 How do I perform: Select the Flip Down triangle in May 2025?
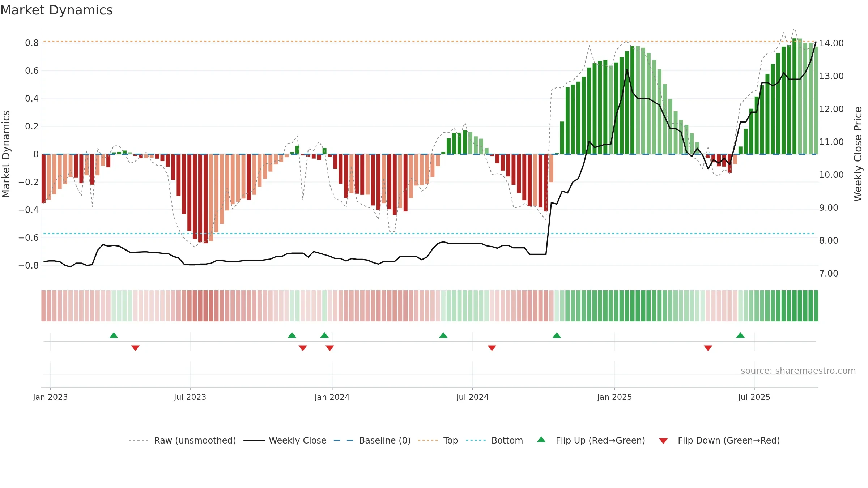pos(708,348)
